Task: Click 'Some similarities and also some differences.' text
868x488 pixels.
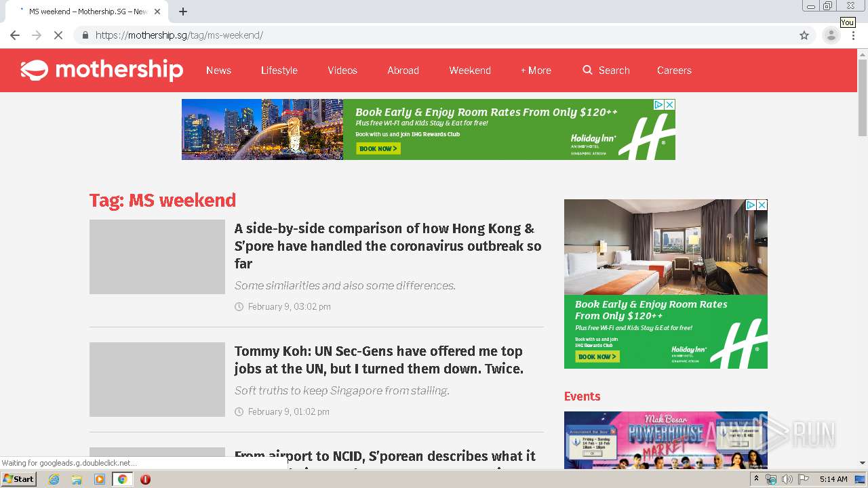Action: 345,285
